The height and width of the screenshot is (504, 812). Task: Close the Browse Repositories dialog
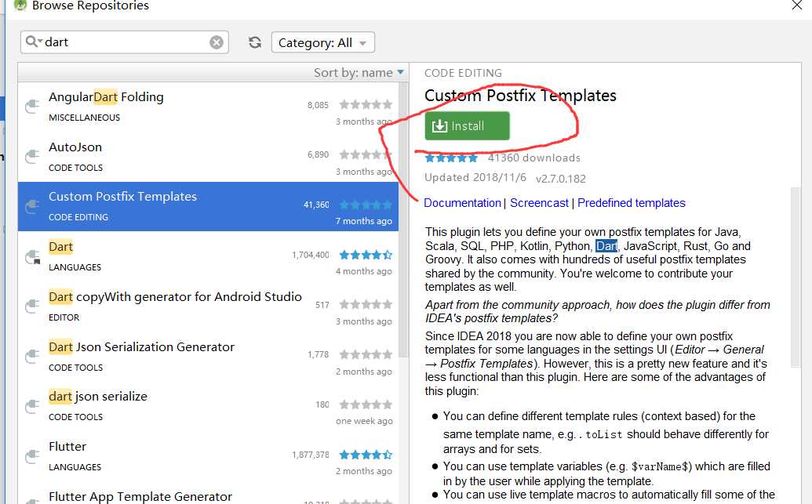[797, 5]
